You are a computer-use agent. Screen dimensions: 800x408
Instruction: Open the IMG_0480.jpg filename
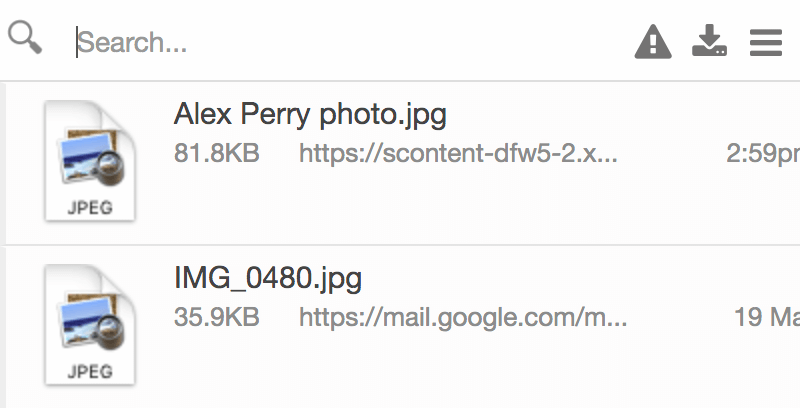click(x=268, y=278)
